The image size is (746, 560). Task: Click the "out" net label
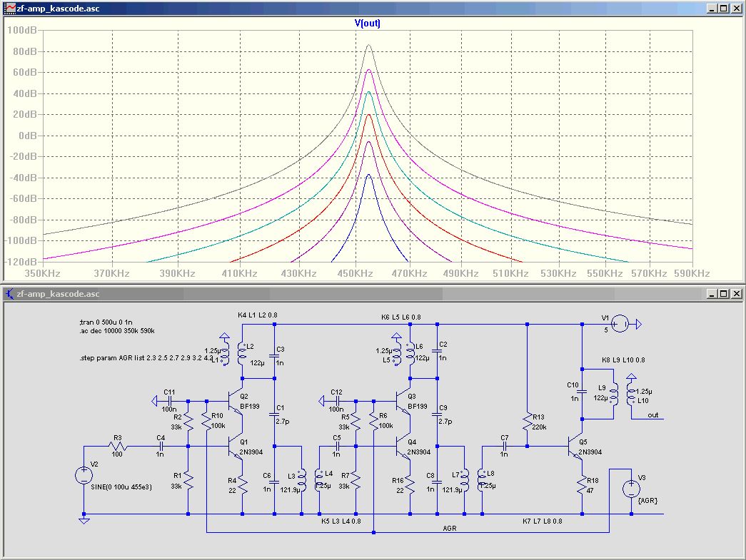coord(652,414)
